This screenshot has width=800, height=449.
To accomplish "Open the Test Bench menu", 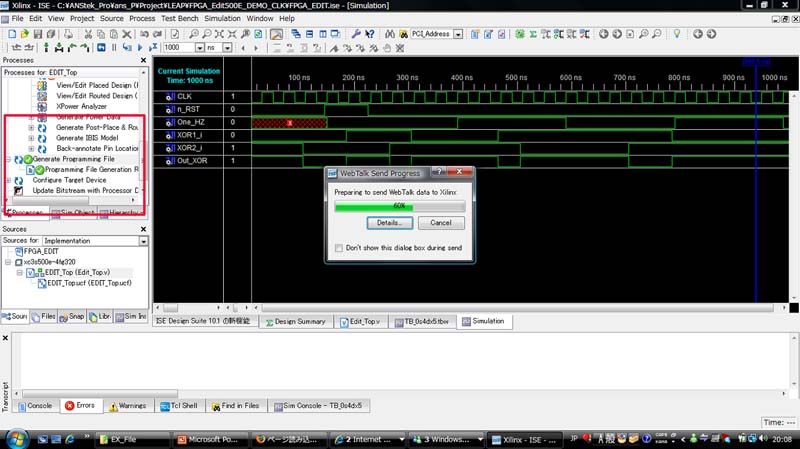I will (x=180, y=18).
